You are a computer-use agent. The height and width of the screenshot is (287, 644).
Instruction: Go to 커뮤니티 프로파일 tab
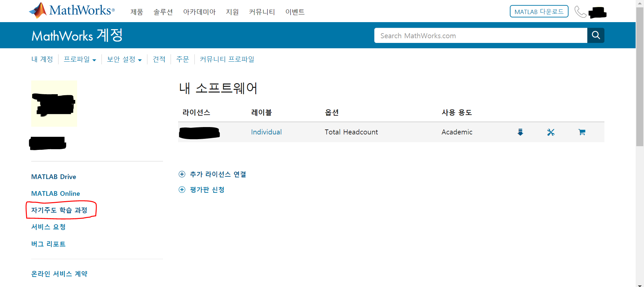point(227,59)
